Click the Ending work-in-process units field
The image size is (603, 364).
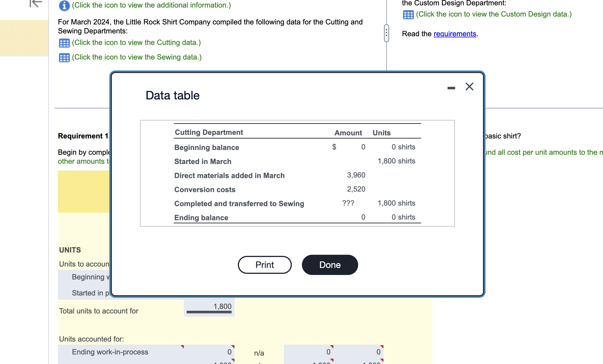click(x=209, y=352)
